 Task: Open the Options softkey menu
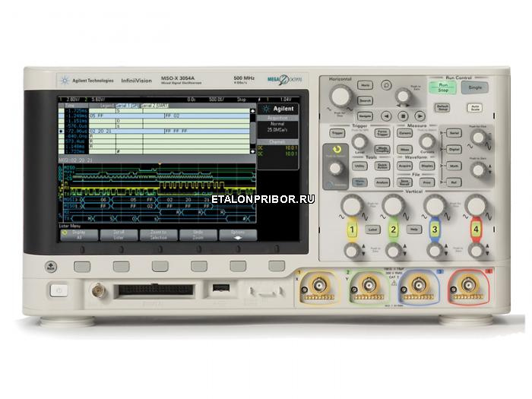tap(239, 235)
